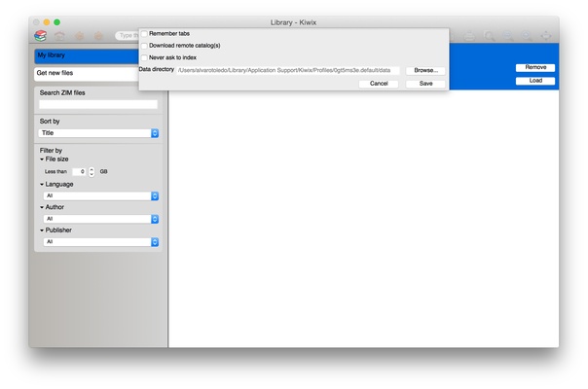
Task: Click the Home toolbar icon
Action: click(x=59, y=36)
